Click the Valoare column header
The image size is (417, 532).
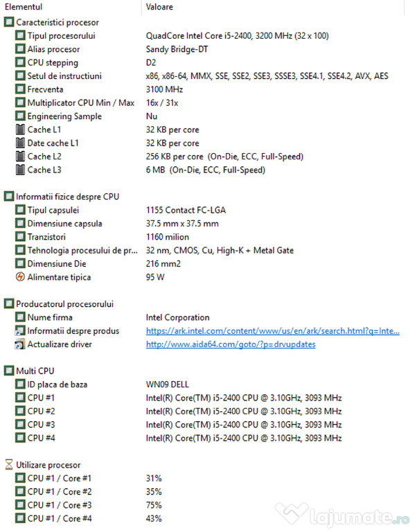pos(159,7)
